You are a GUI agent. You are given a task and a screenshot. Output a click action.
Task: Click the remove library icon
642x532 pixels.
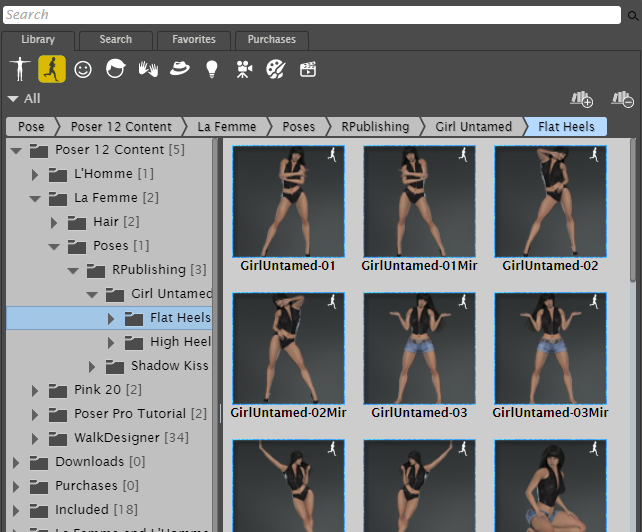point(621,99)
